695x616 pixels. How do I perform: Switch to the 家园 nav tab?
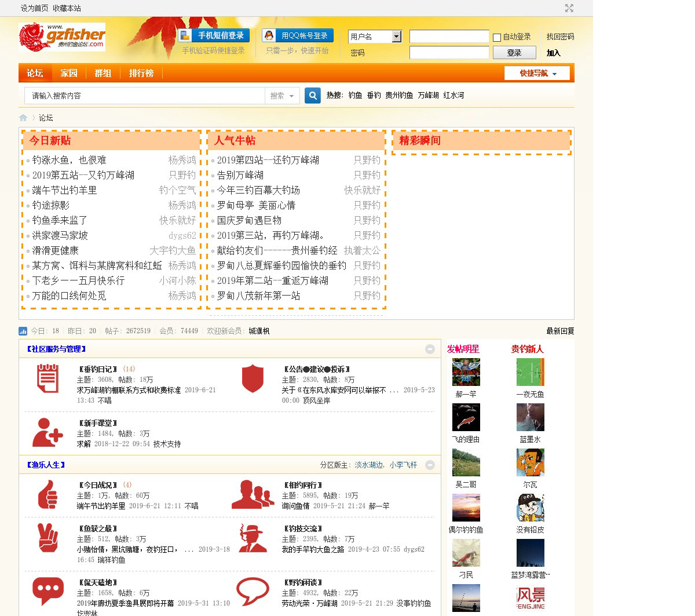(69, 73)
